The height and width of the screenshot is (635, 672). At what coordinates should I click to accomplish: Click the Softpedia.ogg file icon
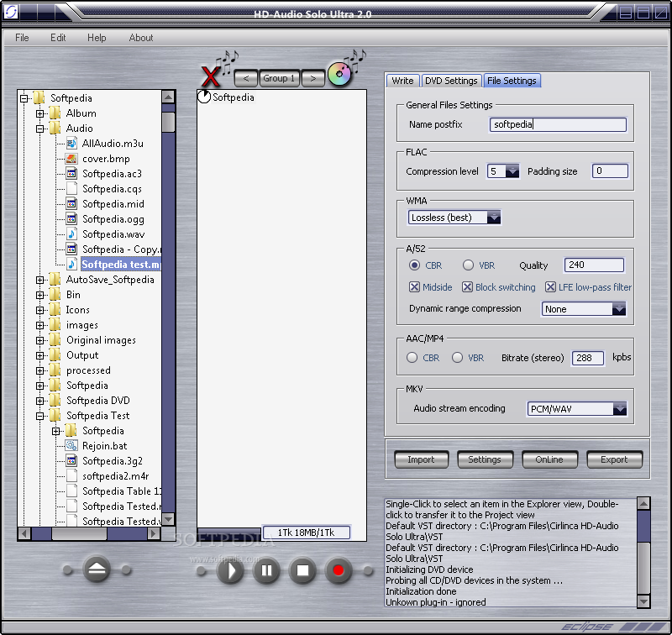(71, 219)
